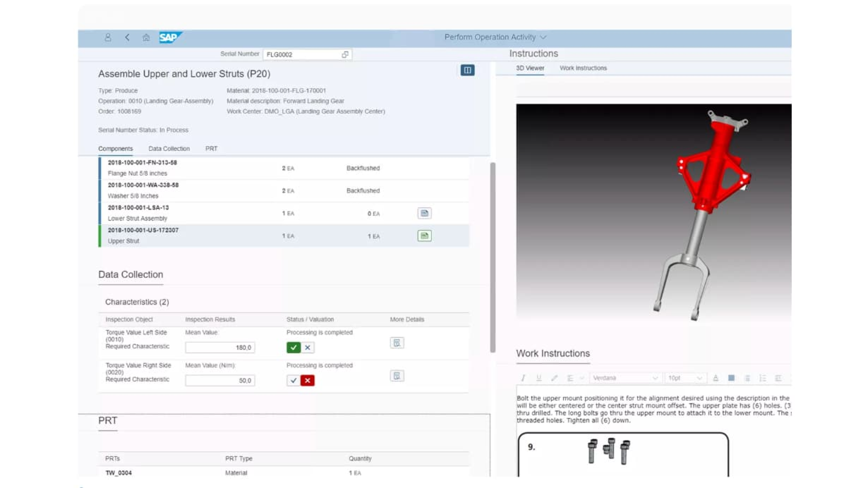Viewport: 868px width, 488px height.
Task: Open the user profile icon
Action: pos(108,37)
